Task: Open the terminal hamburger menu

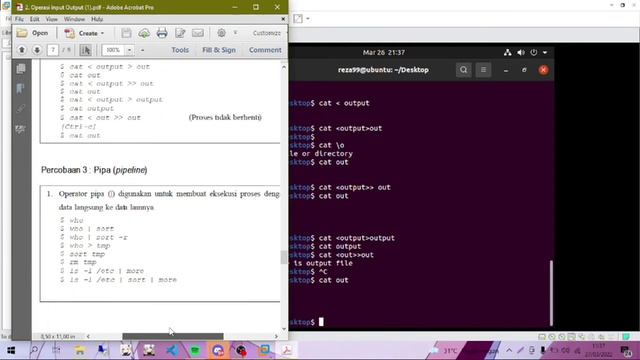Action: [x=483, y=70]
